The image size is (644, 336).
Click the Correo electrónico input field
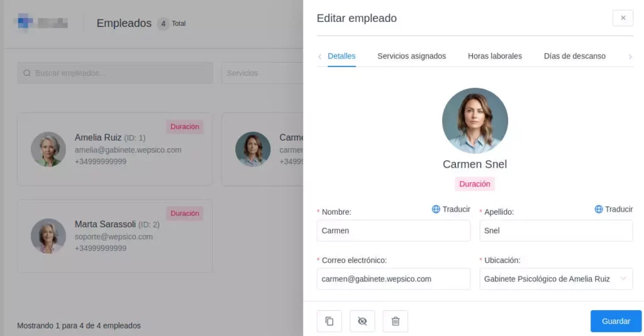[393, 279]
